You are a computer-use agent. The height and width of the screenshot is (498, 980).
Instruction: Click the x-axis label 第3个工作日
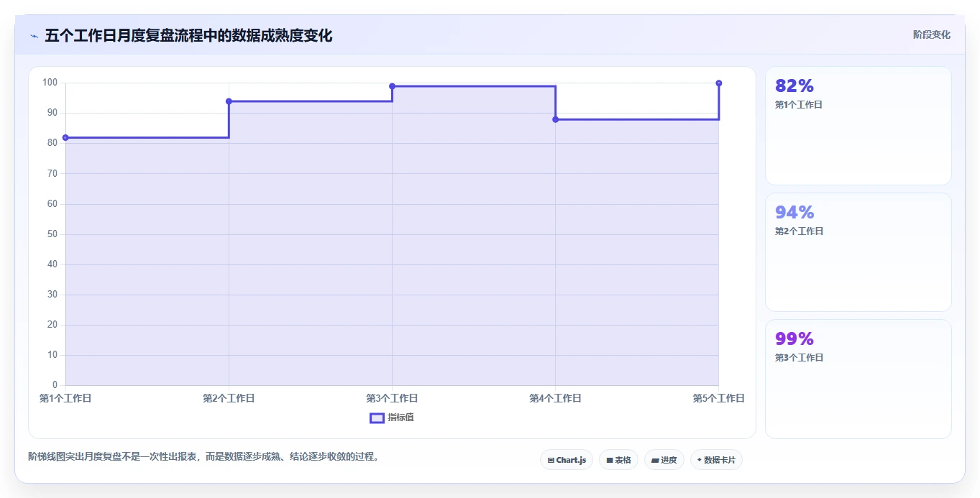[392, 398]
